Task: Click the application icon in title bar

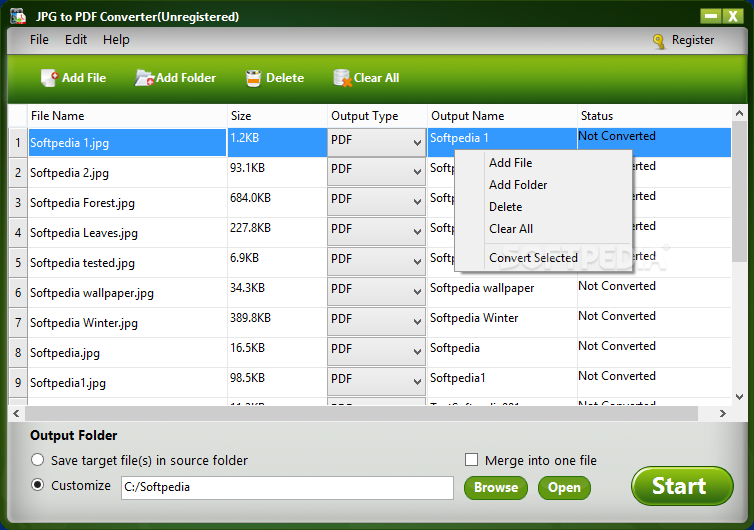Action: (18, 16)
